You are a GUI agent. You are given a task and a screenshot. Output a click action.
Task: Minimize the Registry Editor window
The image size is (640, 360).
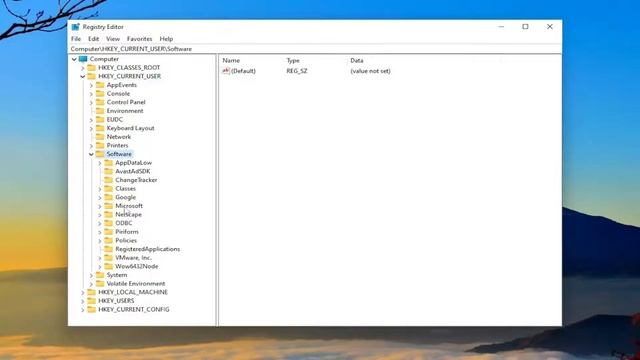[x=501, y=27]
